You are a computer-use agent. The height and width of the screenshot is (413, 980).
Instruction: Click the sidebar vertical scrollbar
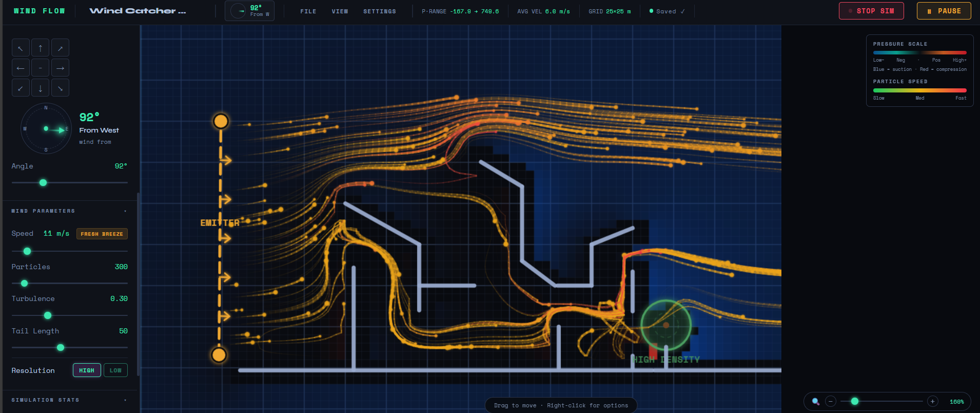[x=138, y=284]
